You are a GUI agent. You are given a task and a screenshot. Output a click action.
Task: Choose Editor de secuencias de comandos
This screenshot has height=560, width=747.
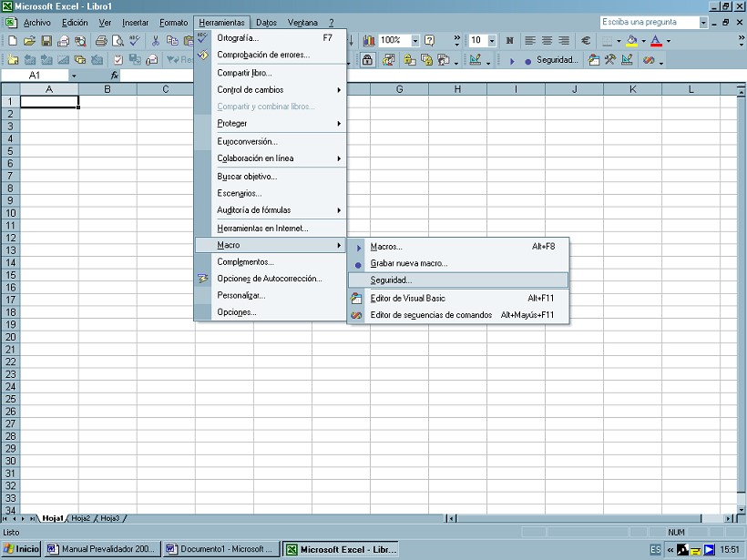(x=458, y=315)
